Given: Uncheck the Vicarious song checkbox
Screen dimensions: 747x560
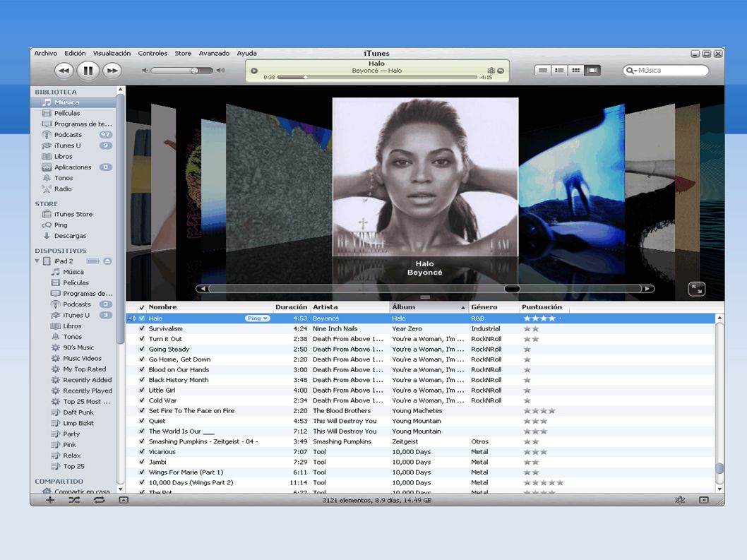Looking at the screenshot, I should click(141, 451).
